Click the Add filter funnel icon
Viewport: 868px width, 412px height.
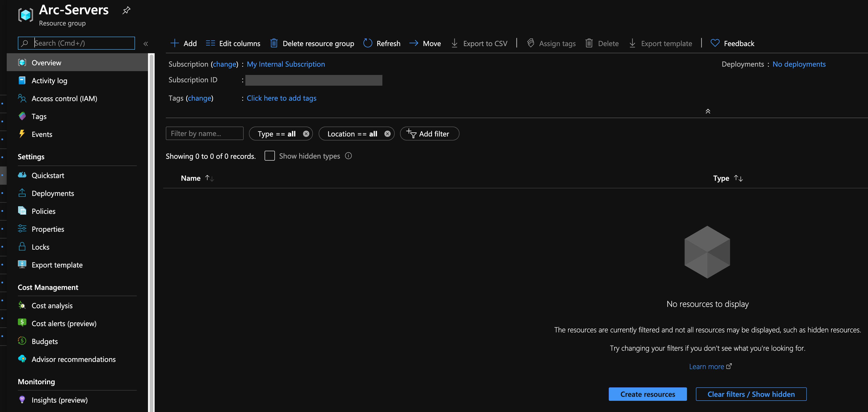tap(411, 134)
